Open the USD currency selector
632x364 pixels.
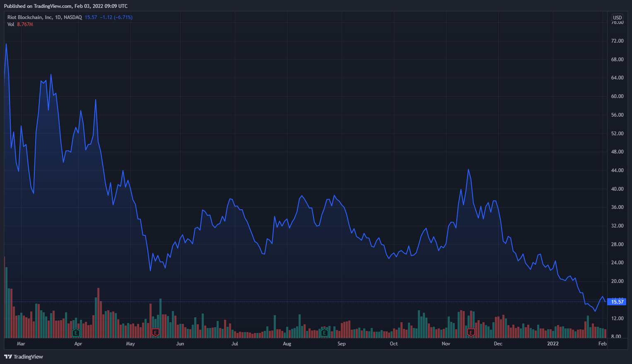click(618, 17)
